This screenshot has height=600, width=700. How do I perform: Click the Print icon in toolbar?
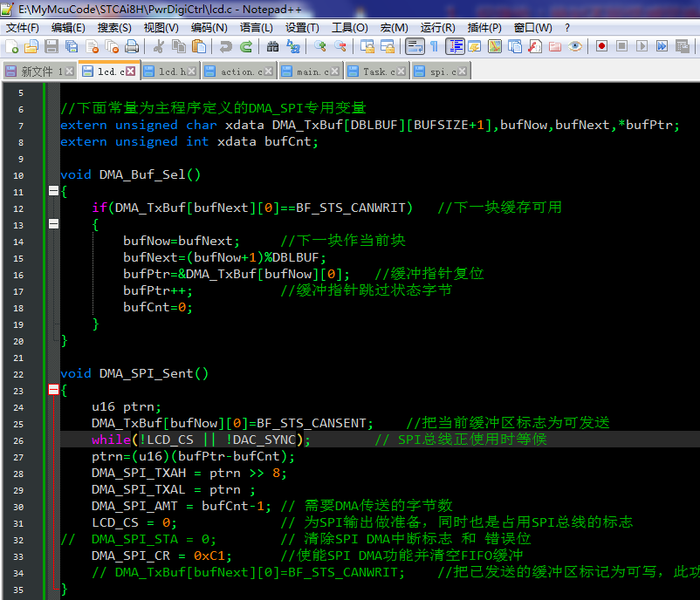[x=132, y=46]
